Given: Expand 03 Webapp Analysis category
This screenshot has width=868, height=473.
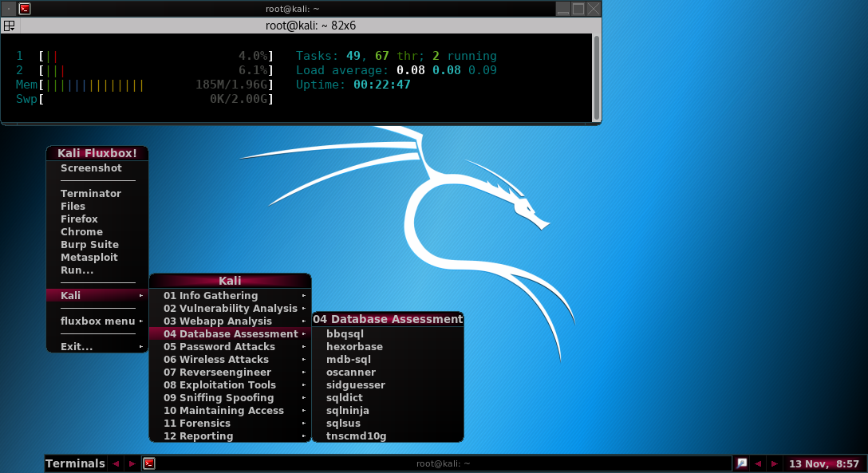Looking at the screenshot, I should pyautogui.click(x=231, y=321).
